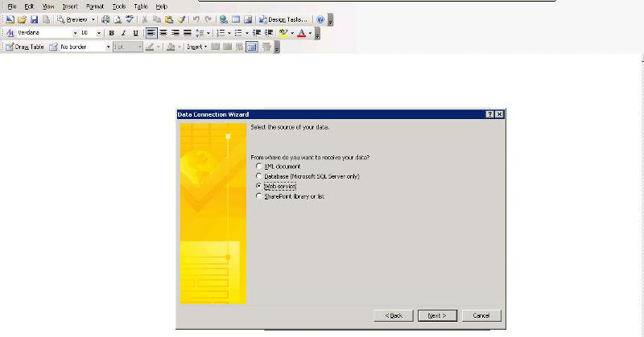Open the No border style dropdown

click(108, 47)
